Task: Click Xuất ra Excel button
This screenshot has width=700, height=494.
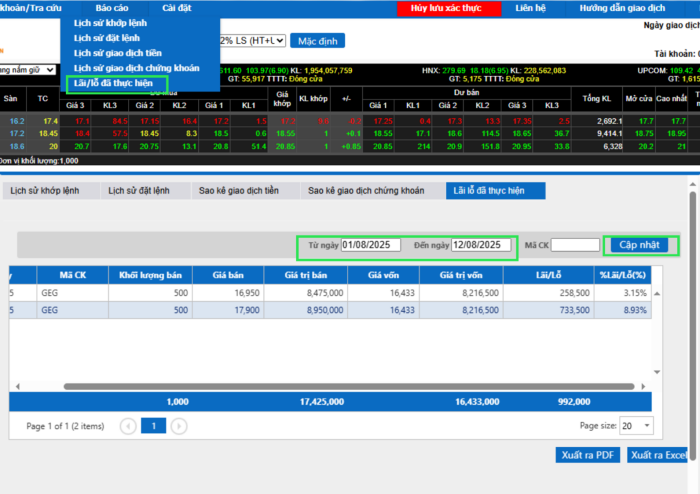Action: 658,455
